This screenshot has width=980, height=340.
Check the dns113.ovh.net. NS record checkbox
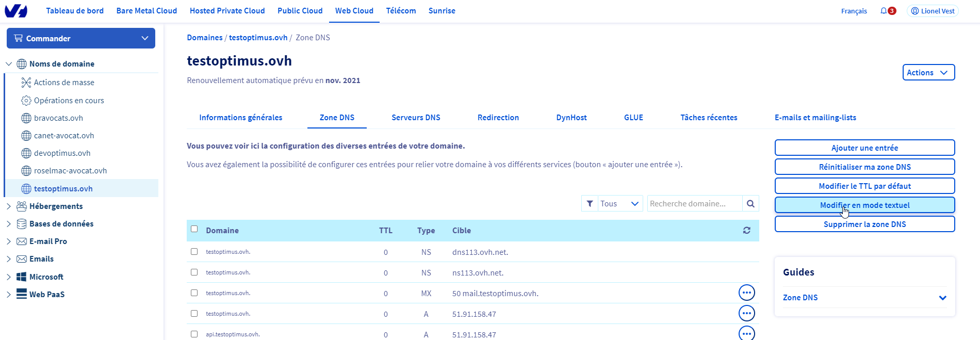(194, 252)
